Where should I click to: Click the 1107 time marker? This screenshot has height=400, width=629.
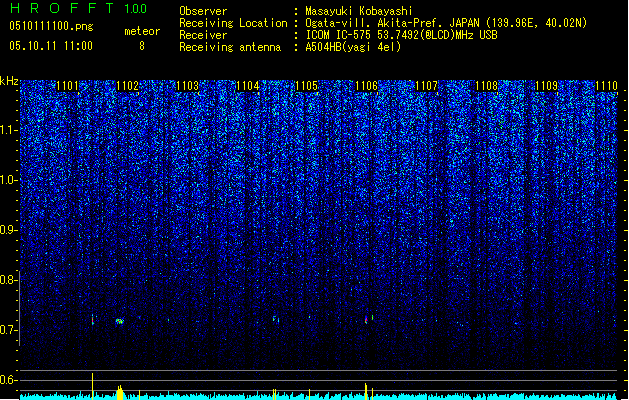tap(426, 86)
